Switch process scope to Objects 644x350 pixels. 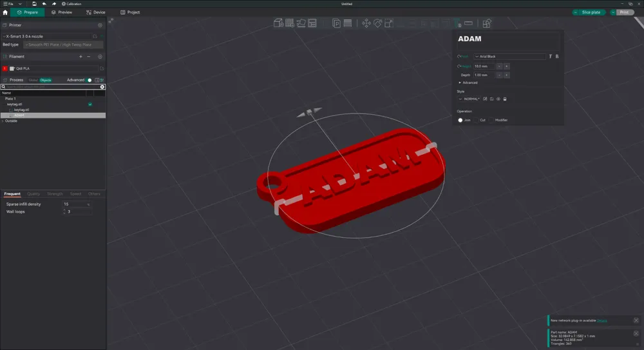[x=46, y=80]
